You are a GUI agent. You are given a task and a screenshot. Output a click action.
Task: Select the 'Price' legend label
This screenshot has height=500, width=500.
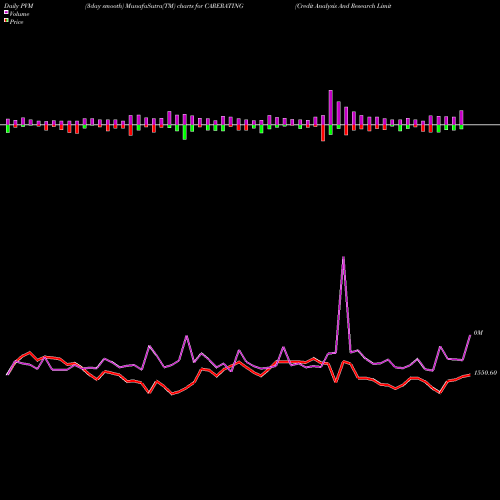coord(16,22)
